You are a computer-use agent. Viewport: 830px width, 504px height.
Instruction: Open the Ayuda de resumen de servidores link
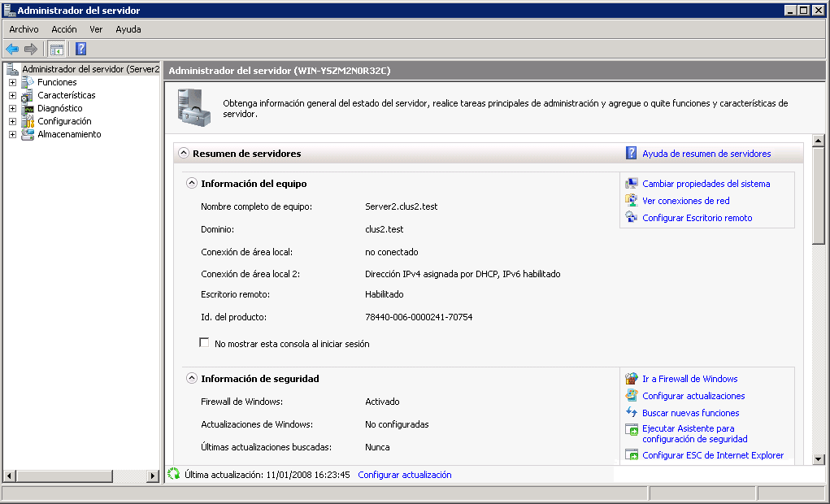coord(706,154)
